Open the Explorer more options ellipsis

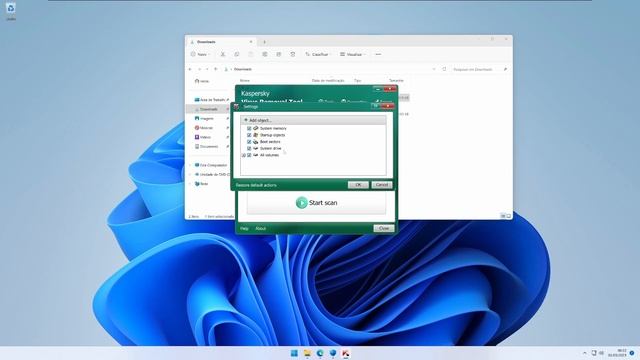(378, 54)
